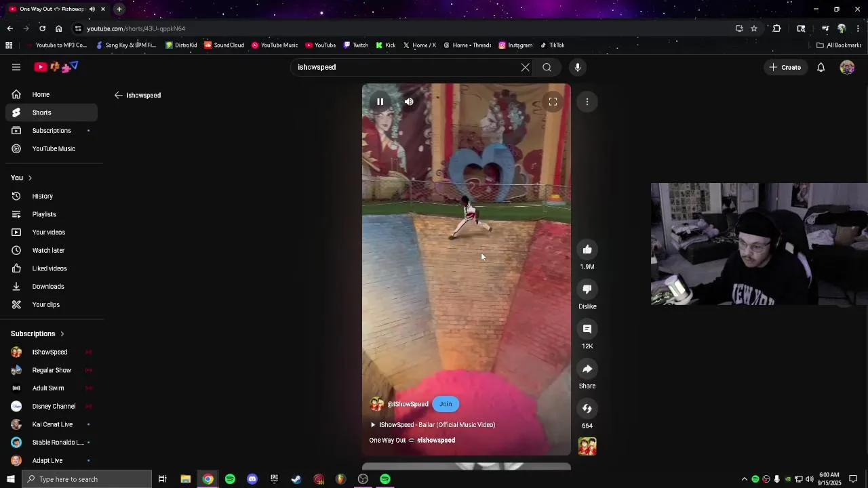Enter fullscreen for the Short
This screenshot has width=868, height=488.
(x=553, y=102)
